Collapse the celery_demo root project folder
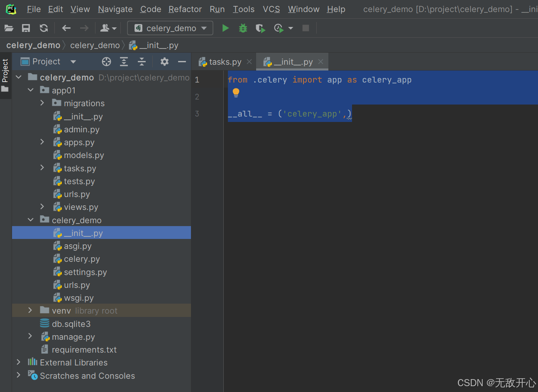Screen dimensions: 538x392 point(19,77)
